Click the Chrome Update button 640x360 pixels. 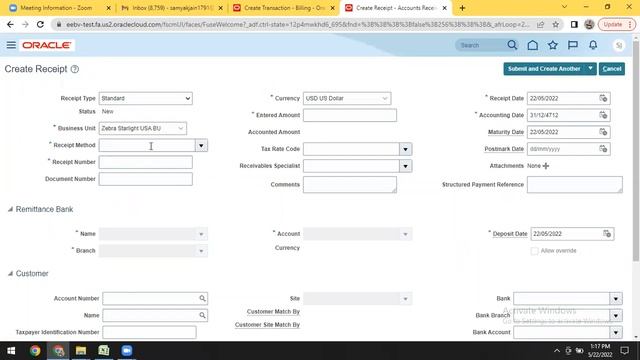617,24
